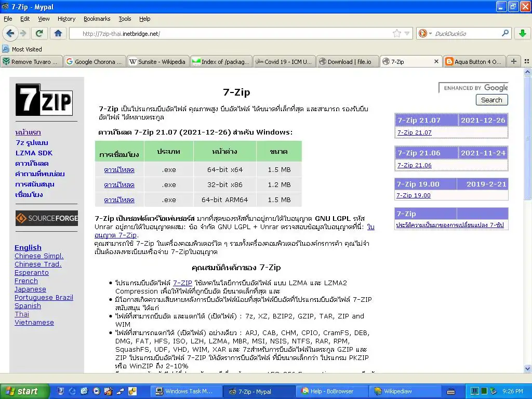Switch language to Portuguese Brazil

pos(44,298)
